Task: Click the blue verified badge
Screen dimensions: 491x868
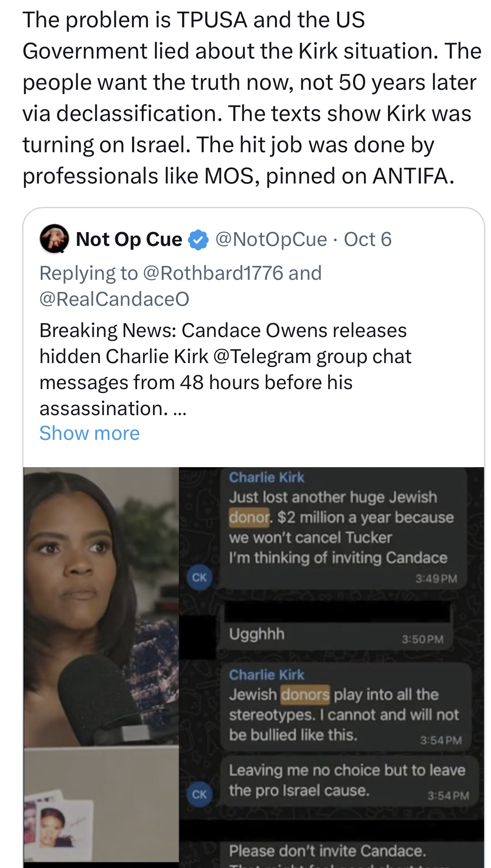Action: pyautogui.click(x=198, y=240)
